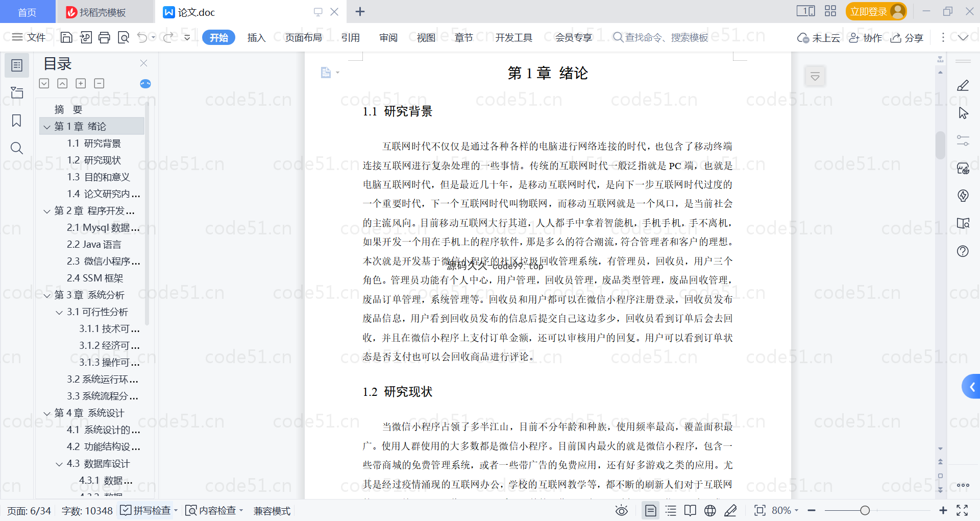
Task: Collapse the 第 1 章 绪论 tree node
Action: pyautogui.click(x=47, y=127)
